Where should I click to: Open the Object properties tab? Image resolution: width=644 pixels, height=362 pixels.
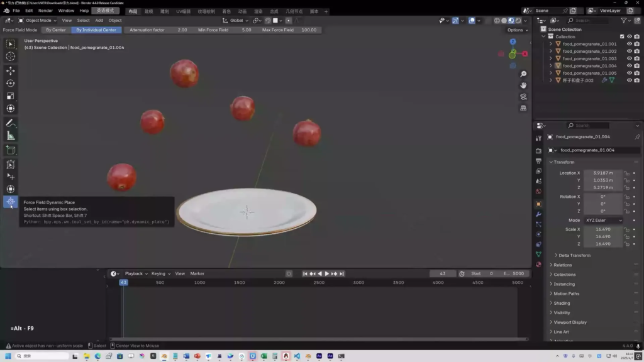pyautogui.click(x=538, y=204)
